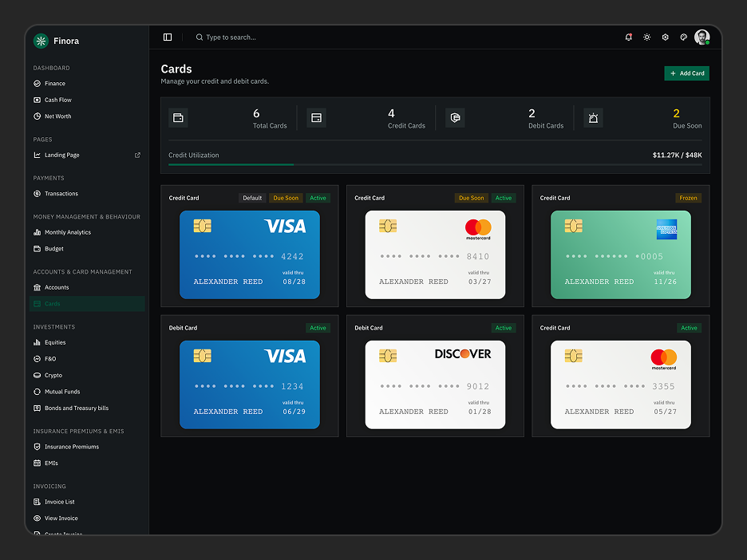Click the Due Soon alarm icon
This screenshot has height=560, width=747.
coord(593,117)
